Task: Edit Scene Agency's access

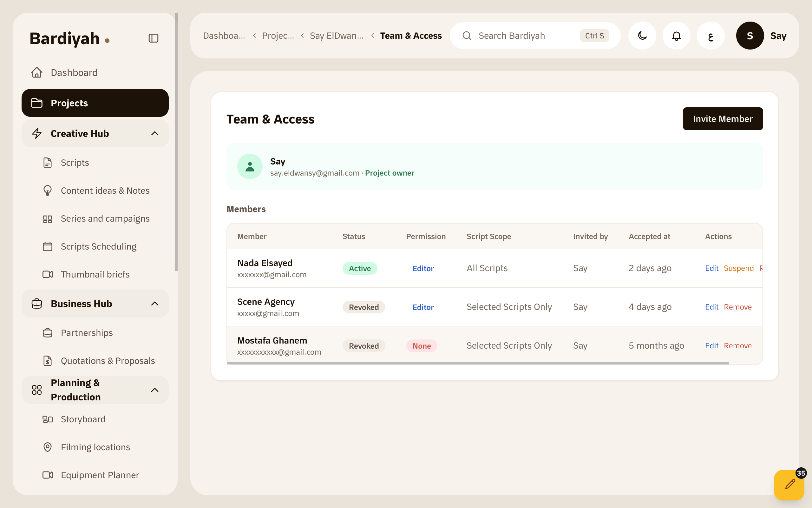Action: [711, 307]
